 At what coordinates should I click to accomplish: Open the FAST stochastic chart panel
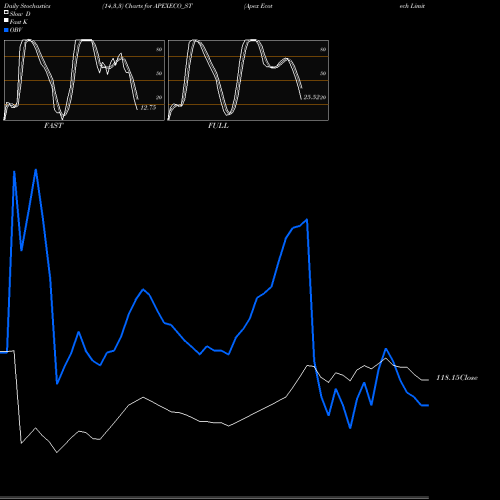tap(84, 80)
